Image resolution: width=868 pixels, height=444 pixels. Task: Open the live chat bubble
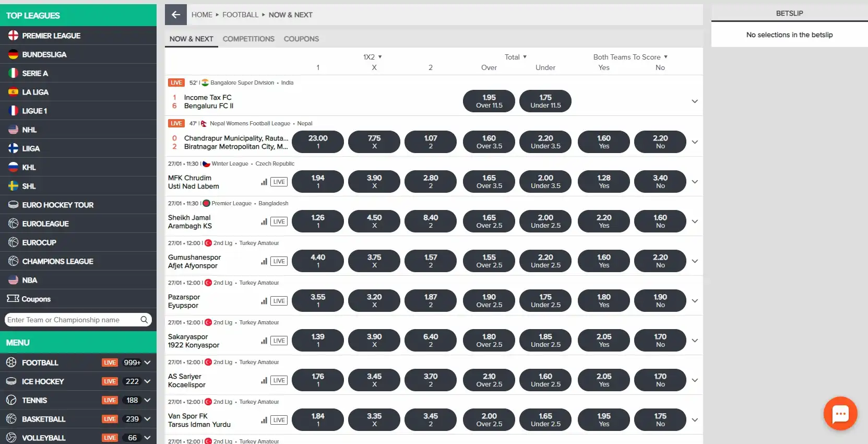[x=840, y=414]
